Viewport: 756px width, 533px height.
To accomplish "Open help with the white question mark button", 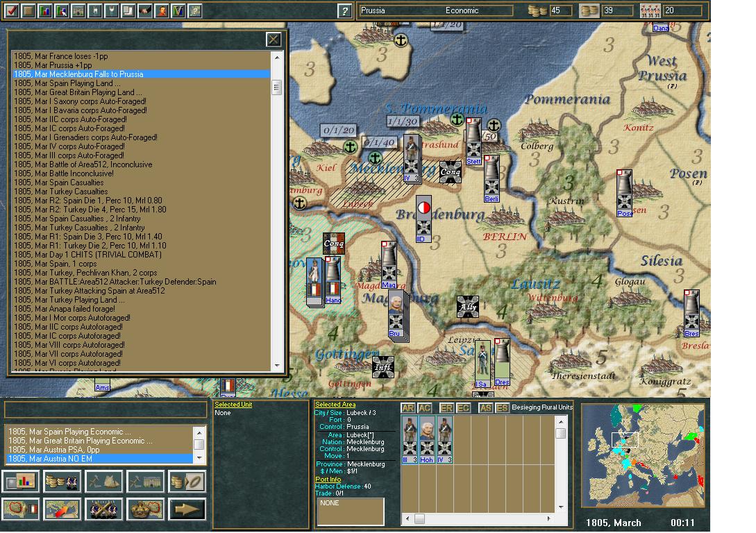I will coord(344,10).
